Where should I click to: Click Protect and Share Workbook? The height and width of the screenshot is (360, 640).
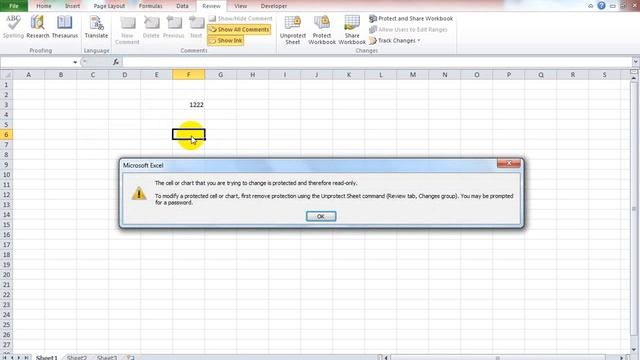click(411, 18)
